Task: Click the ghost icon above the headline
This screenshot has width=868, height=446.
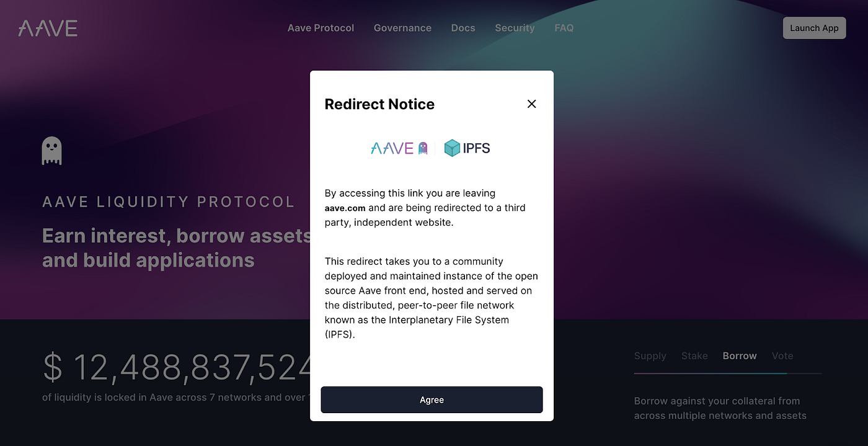Action: (x=51, y=149)
